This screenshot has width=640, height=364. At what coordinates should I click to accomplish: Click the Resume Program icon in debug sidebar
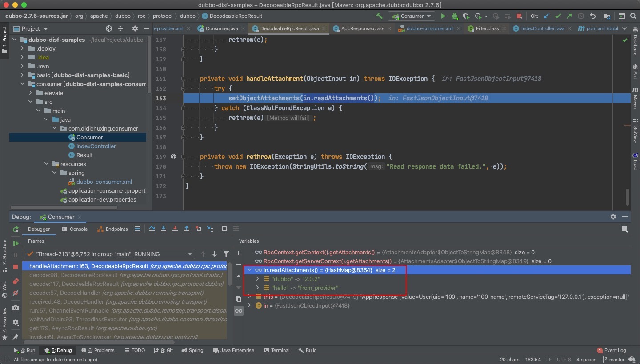(x=16, y=243)
